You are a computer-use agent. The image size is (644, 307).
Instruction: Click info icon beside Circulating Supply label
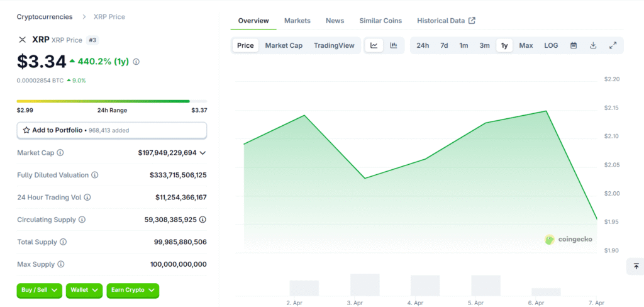coord(82,220)
